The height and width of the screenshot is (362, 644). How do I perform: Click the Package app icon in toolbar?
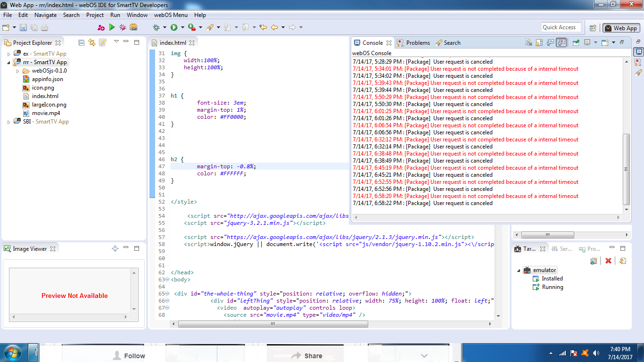coord(133,27)
